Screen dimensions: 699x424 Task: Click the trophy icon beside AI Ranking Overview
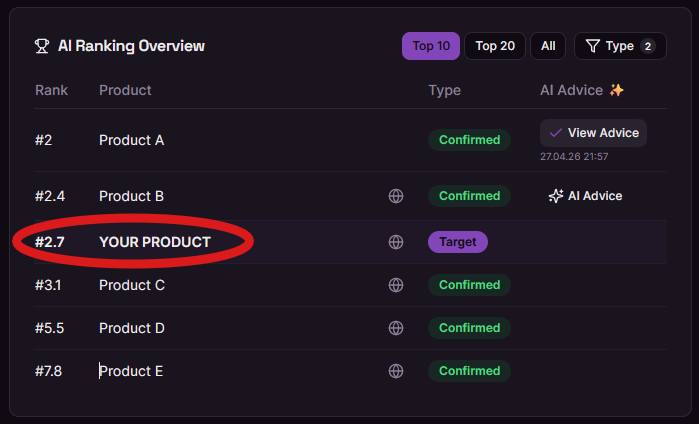42,46
